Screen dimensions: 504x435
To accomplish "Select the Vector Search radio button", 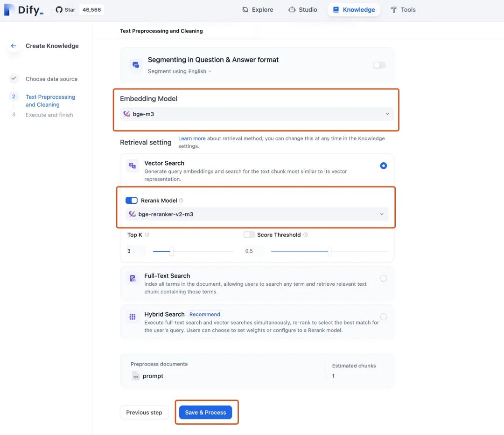I will (384, 166).
